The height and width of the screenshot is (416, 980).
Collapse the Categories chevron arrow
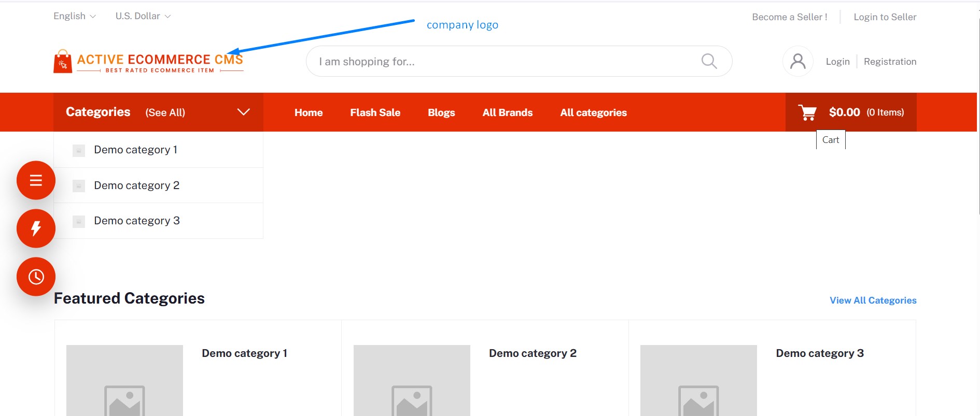(x=243, y=112)
